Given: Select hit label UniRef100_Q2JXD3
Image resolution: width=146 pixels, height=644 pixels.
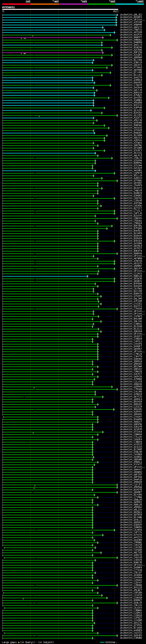Looking at the screenshot, I should 131,115.
